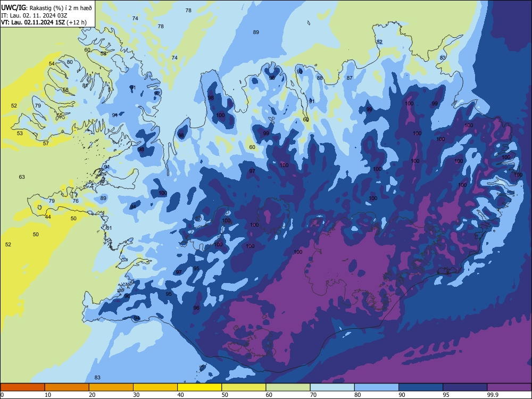Click the legend tick label '40'
Viewport: 532px width, 399px height.
180,395
